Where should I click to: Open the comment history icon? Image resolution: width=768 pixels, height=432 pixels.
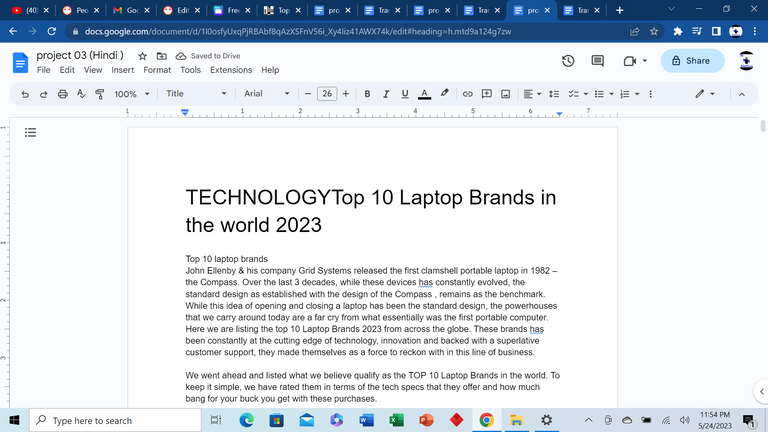click(598, 61)
